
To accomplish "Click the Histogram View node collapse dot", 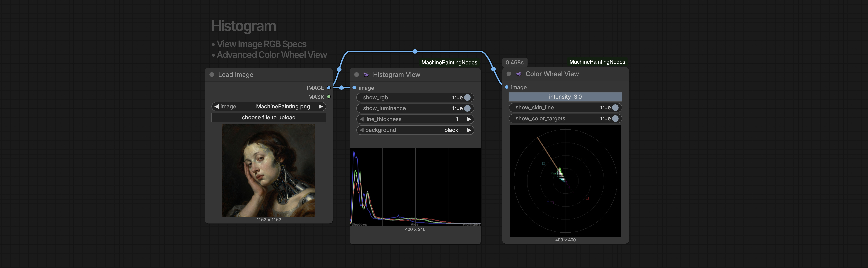I will tap(356, 75).
